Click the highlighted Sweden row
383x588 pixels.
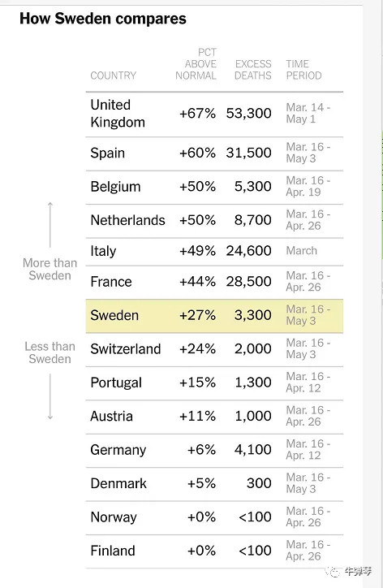point(214,316)
